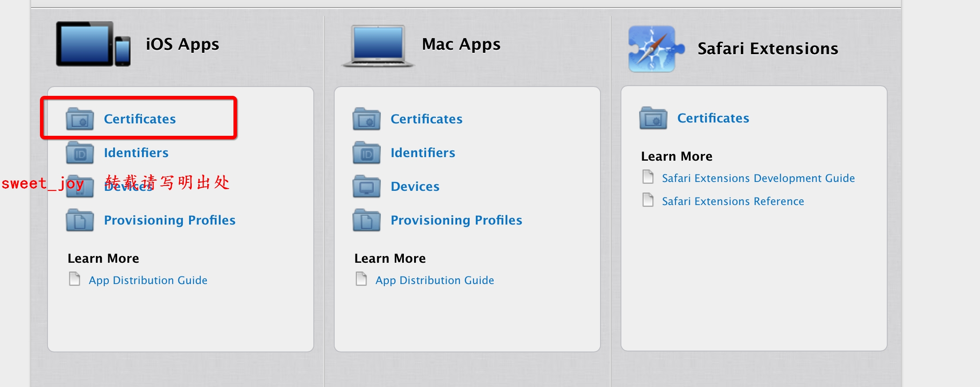Open iOS Apps Identifiers folder icon
This screenshot has width=980, height=387.
[x=80, y=153]
